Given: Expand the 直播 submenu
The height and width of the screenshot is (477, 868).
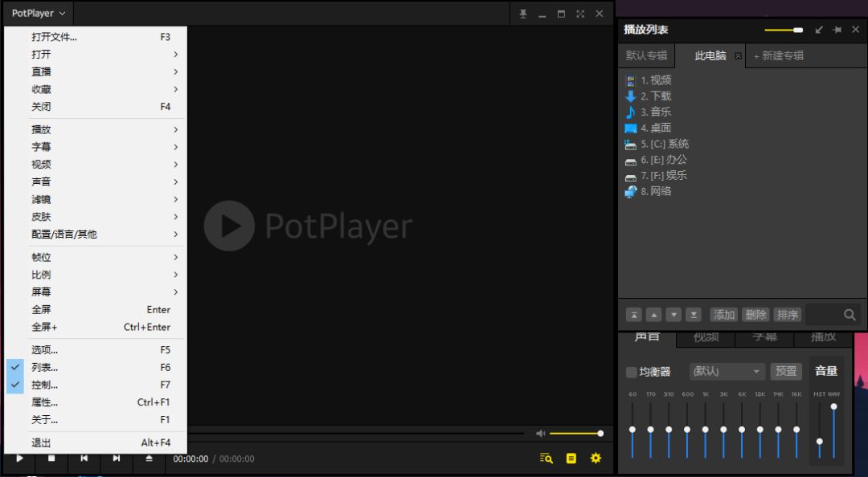Looking at the screenshot, I should [96, 72].
